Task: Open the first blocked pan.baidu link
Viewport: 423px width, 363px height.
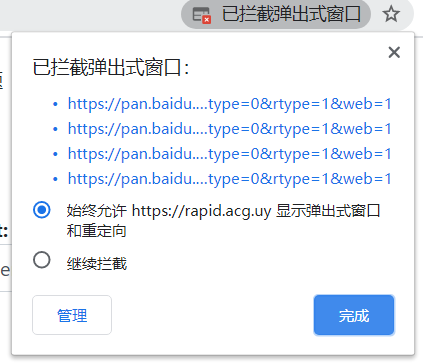Action: pos(229,104)
